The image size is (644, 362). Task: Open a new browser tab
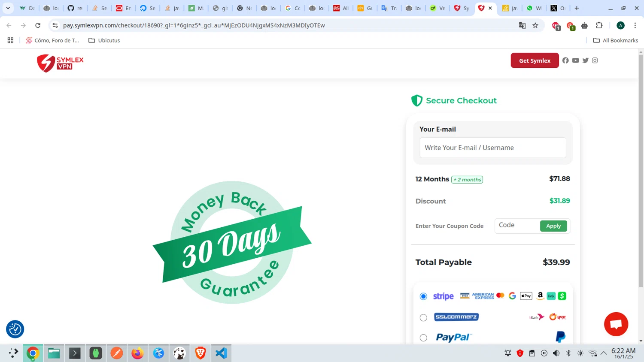577,8
